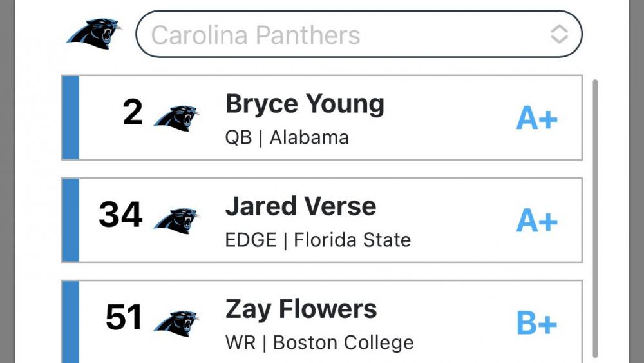Image resolution: width=644 pixels, height=363 pixels.
Task: Click Panthers logo in Zay Flowers row
Action: click(176, 321)
